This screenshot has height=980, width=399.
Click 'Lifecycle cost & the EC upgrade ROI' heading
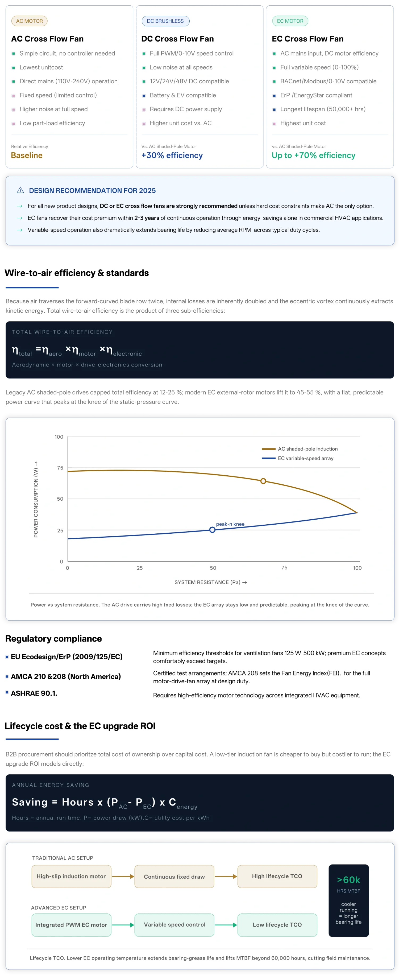80,726
